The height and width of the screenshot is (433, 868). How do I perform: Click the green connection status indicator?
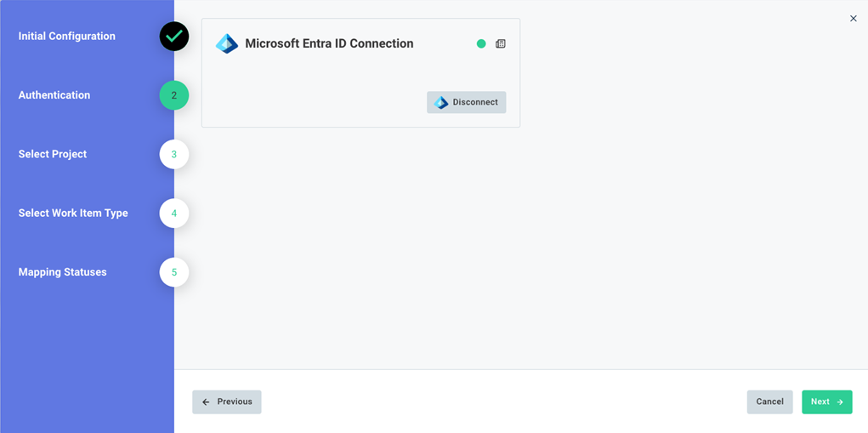pyautogui.click(x=481, y=43)
